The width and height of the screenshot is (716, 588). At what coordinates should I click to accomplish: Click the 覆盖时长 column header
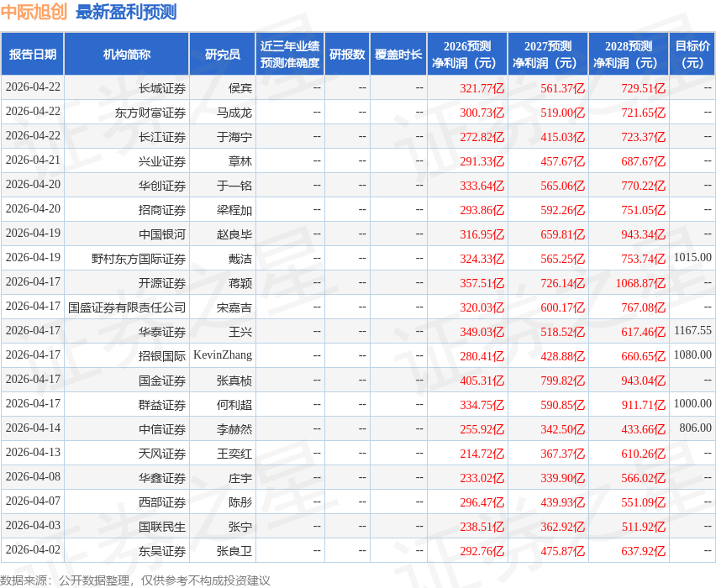(398, 54)
